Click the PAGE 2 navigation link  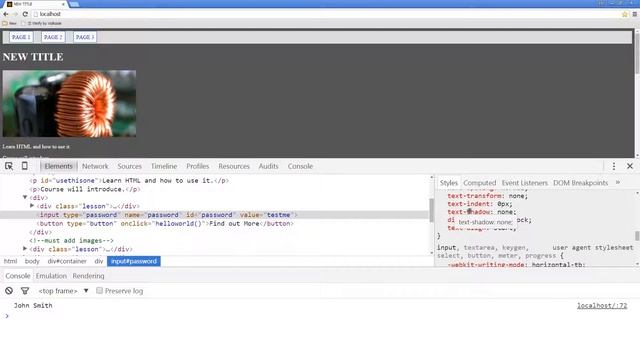53,37
